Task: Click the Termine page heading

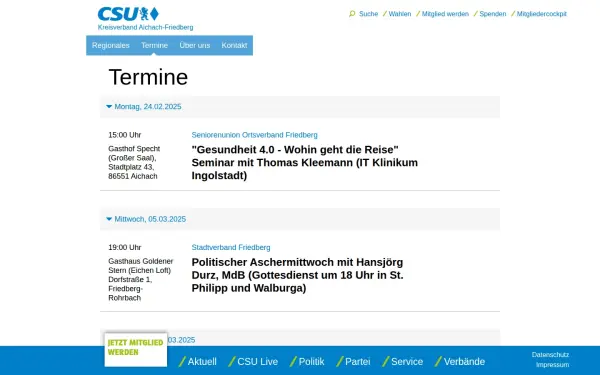Action: 148,77
